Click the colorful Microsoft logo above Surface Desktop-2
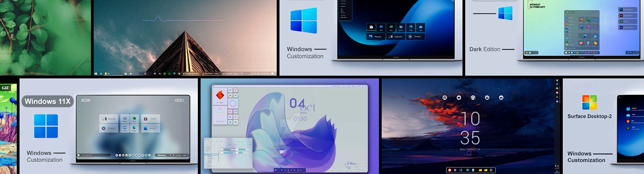The height and width of the screenshot is (174, 644). coord(589,102)
